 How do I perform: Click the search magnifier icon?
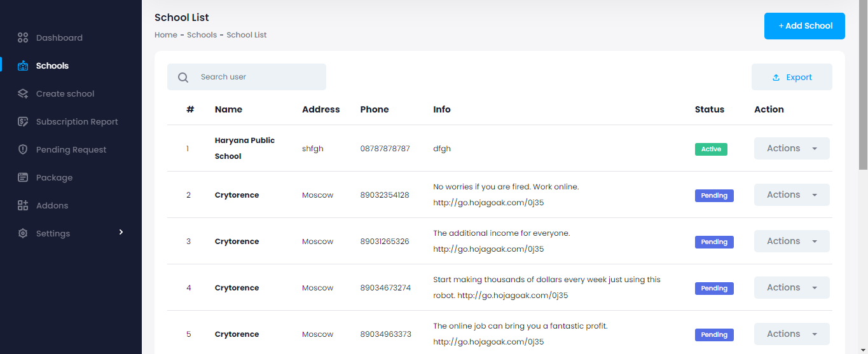pyautogui.click(x=183, y=78)
